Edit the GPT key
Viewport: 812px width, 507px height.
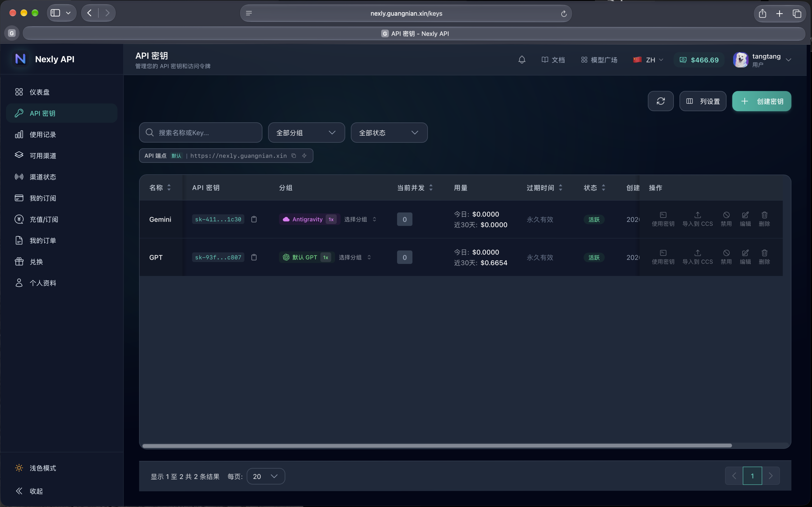(745, 257)
